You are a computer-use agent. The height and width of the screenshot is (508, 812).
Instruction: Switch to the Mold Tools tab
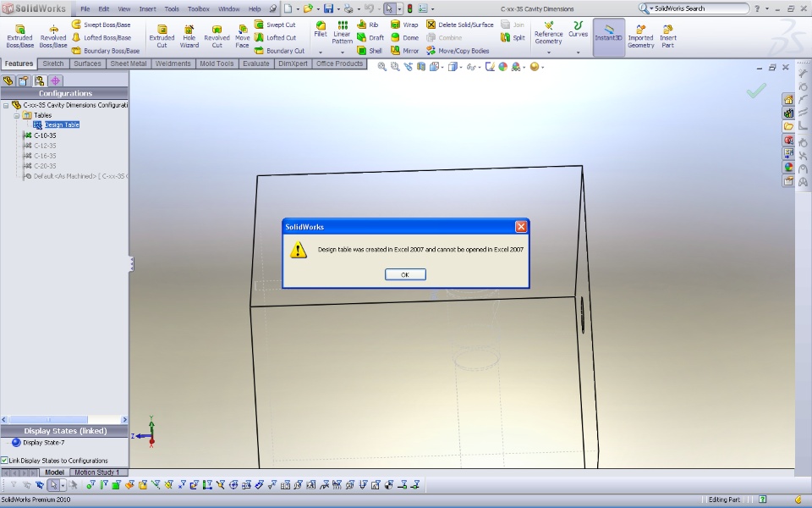tap(217, 63)
